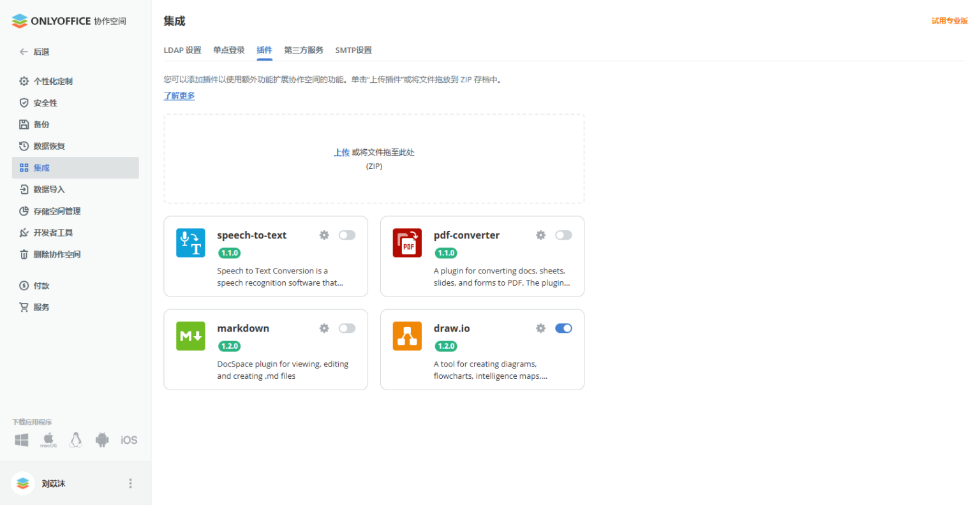Click the Linux penguin download icon
The height and width of the screenshot is (505, 980).
[76, 440]
